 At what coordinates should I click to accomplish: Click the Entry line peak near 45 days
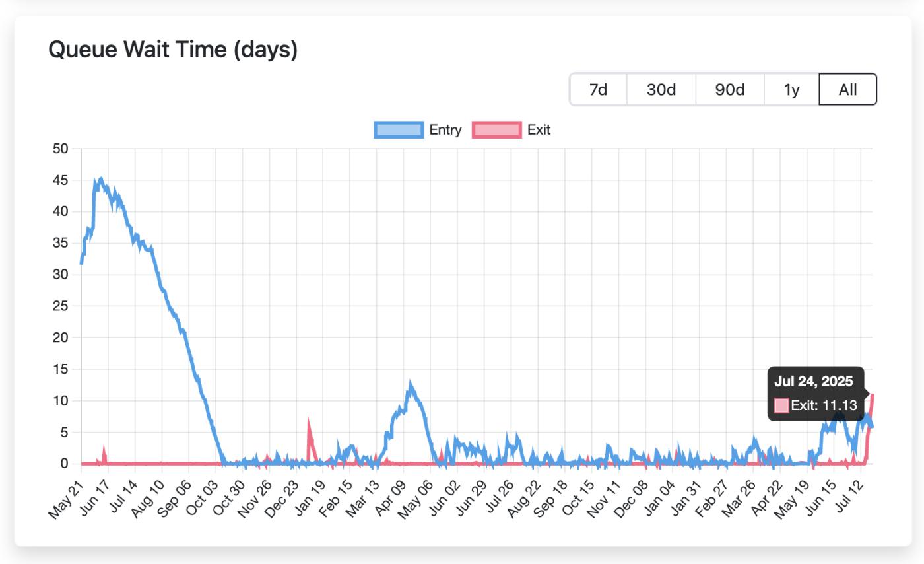[100, 179]
